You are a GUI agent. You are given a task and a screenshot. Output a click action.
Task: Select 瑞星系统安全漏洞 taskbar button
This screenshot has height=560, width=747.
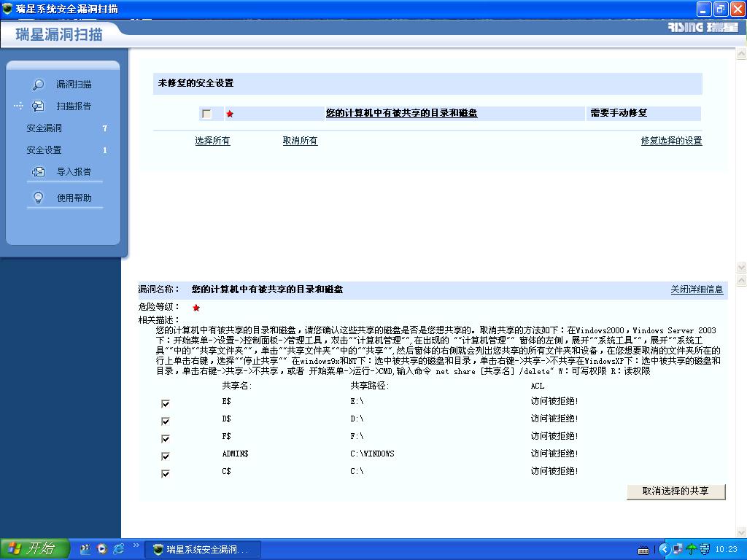point(203,550)
